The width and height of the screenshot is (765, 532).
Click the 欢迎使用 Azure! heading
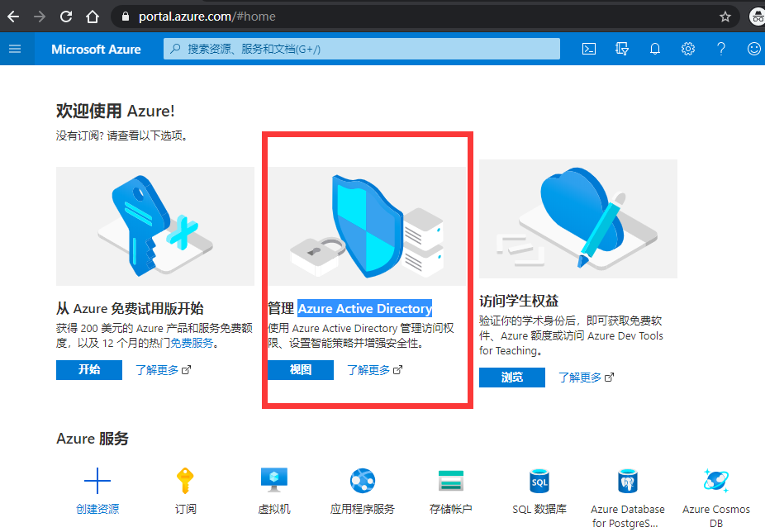tap(115, 112)
